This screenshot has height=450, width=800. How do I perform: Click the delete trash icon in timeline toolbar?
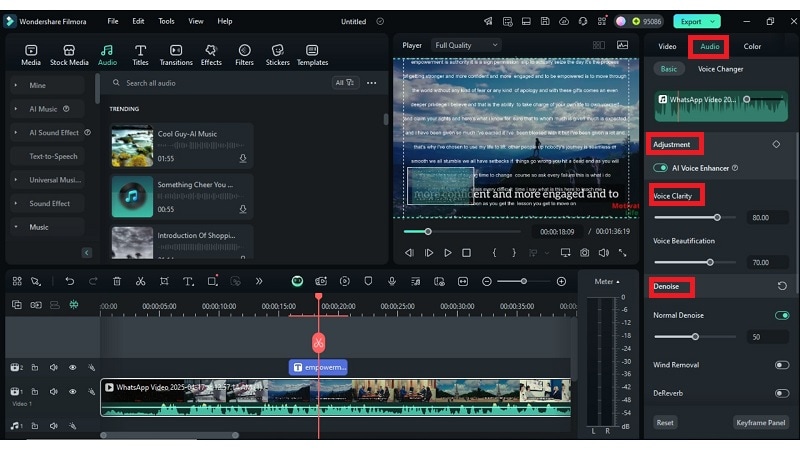pyautogui.click(x=117, y=281)
